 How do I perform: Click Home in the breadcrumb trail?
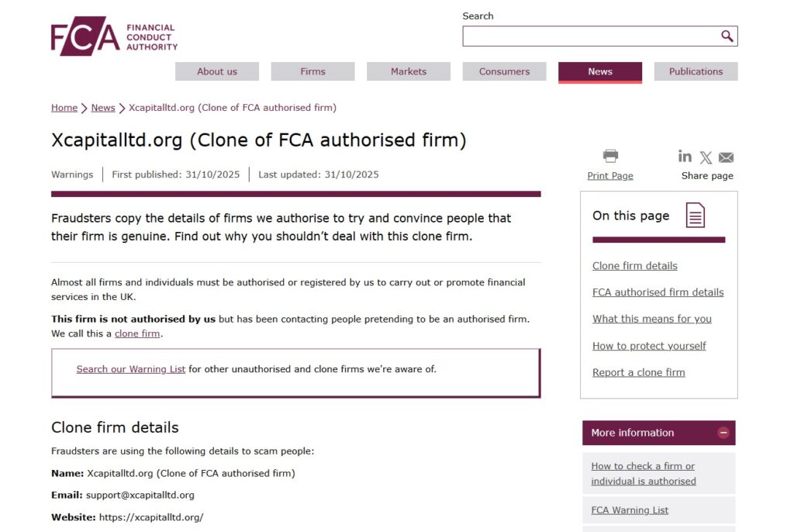[x=64, y=108]
